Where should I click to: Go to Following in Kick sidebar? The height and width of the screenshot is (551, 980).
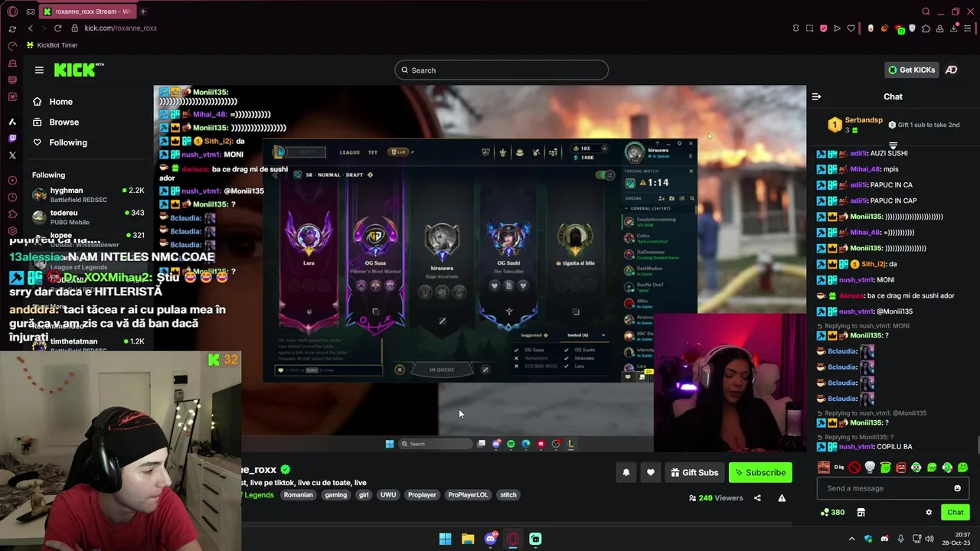(60, 142)
